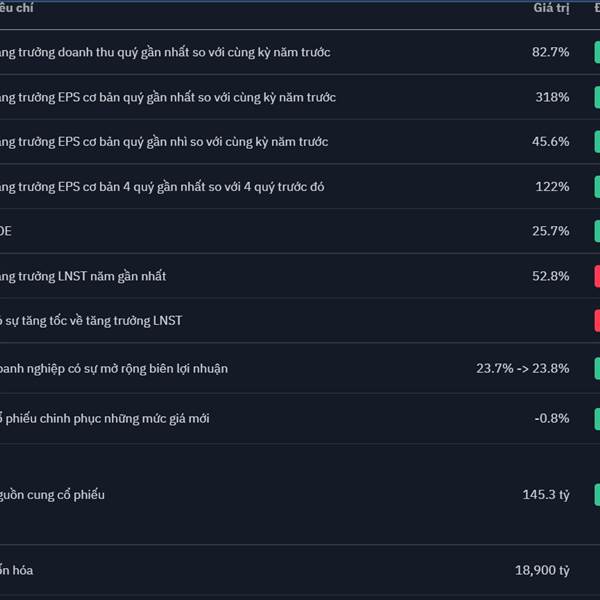600x600 pixels.
Task: Click the 52.8% LNST growth value
Action: tap(550, 276)
